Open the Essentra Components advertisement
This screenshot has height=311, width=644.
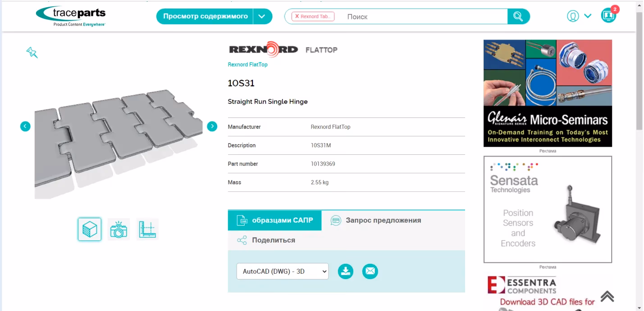(x=548, y=293)
